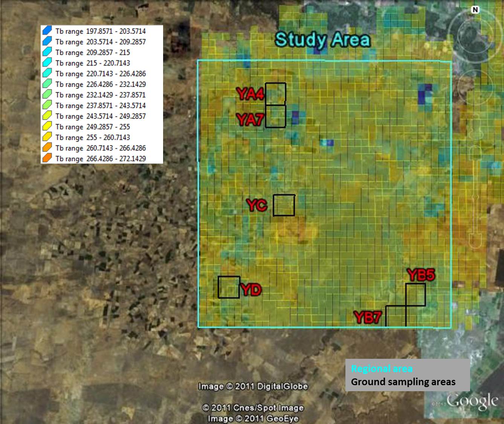Viewport: 504px width, 424px height.
Task: Select the YA7 ground sampling square
Action: click(276, 116)
